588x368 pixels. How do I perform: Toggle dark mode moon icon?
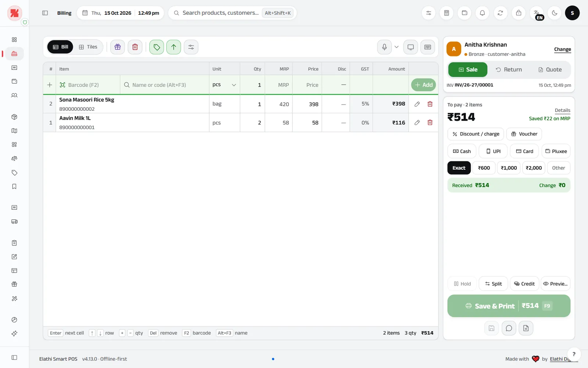(x=555, y=13)
